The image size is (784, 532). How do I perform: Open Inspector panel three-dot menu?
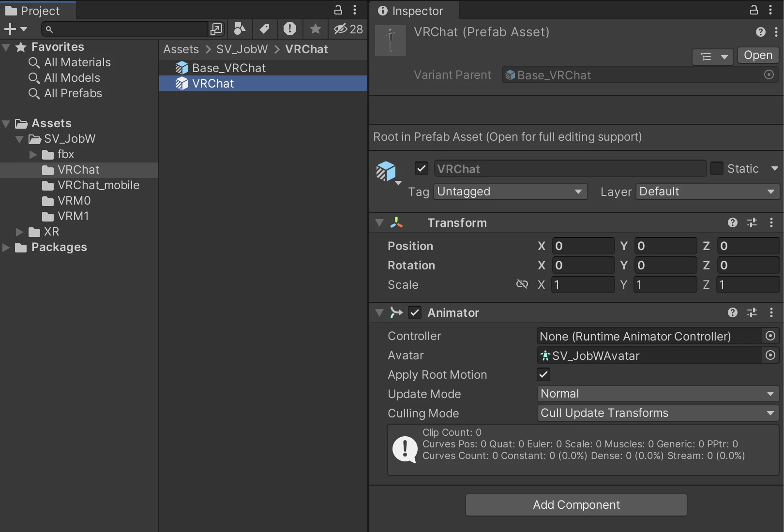pyautogui.click(x=770, y=10)
